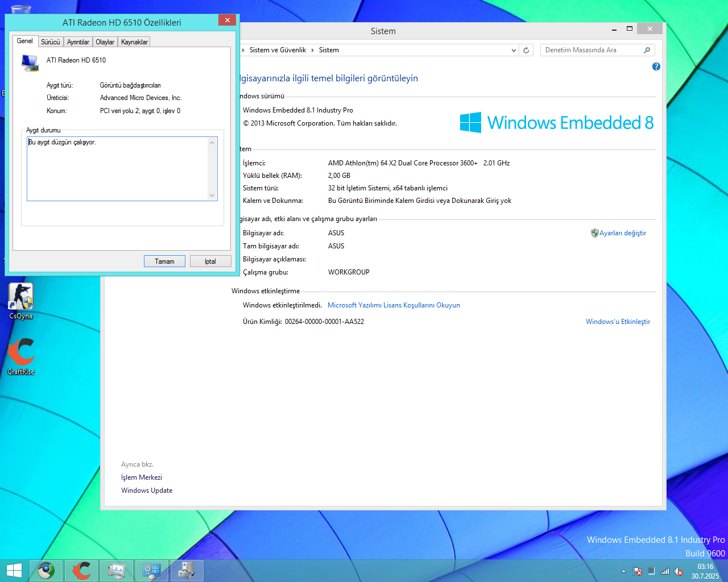Screen dimensions: 728x582
Task: Click the display adapter device icon
Action: pos(30,63)
